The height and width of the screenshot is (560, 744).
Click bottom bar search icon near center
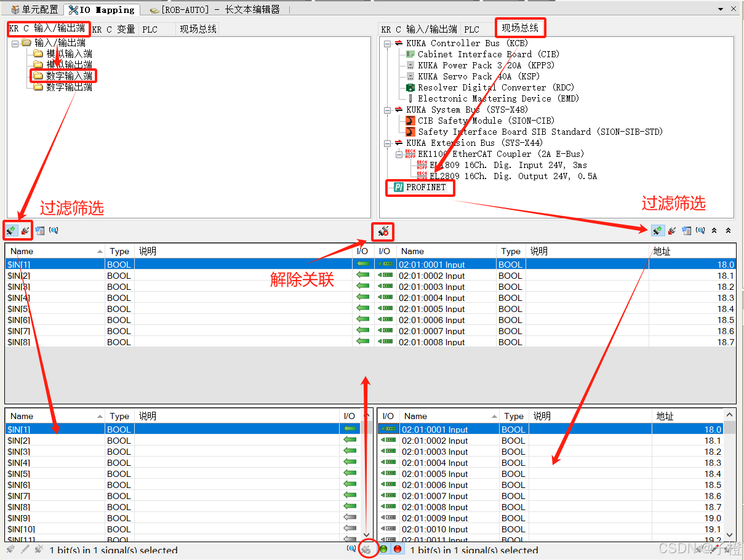(351, 548)
